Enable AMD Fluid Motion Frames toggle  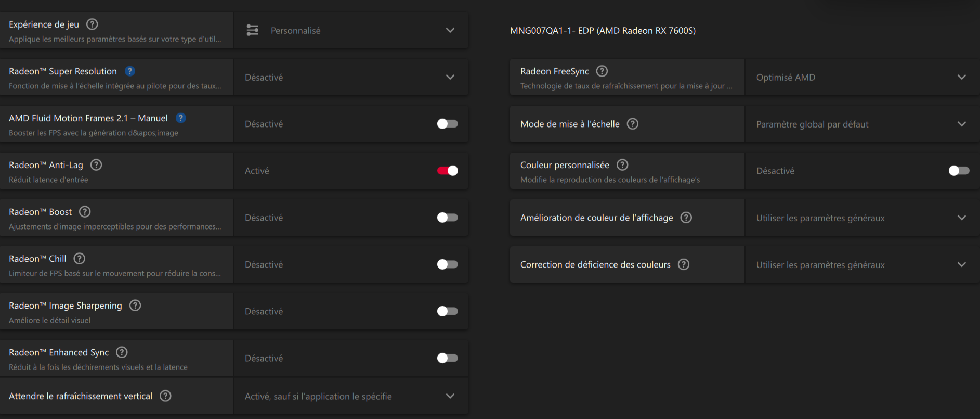(x=447, y=124)
